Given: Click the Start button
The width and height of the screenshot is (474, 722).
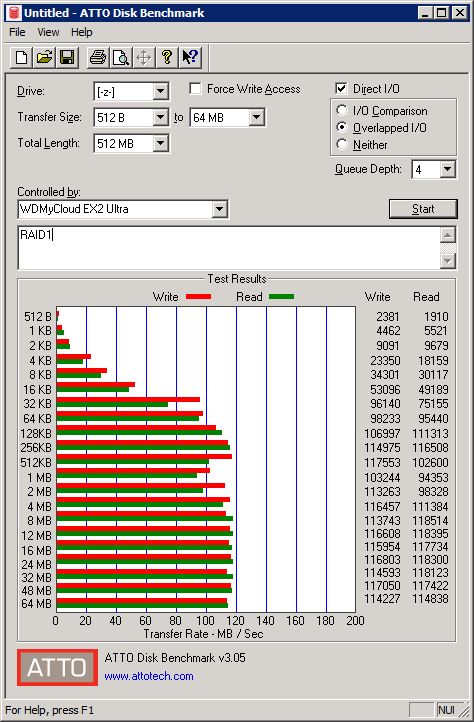Looking at the screenshot, I should click(x=423, y=209).
